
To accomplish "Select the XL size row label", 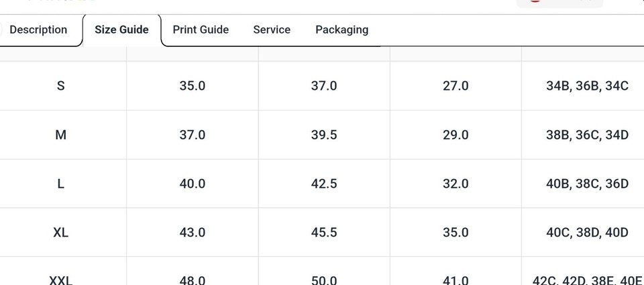I will point(60,233).
